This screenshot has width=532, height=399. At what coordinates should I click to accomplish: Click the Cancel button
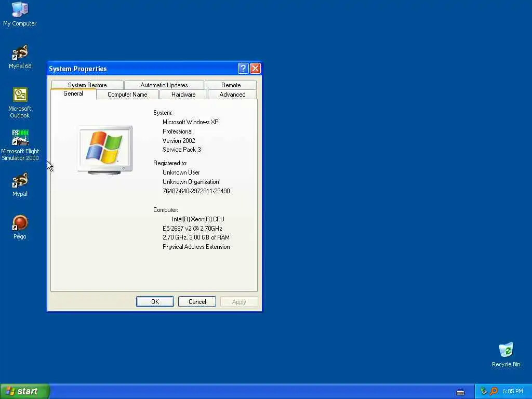point(197,302)
